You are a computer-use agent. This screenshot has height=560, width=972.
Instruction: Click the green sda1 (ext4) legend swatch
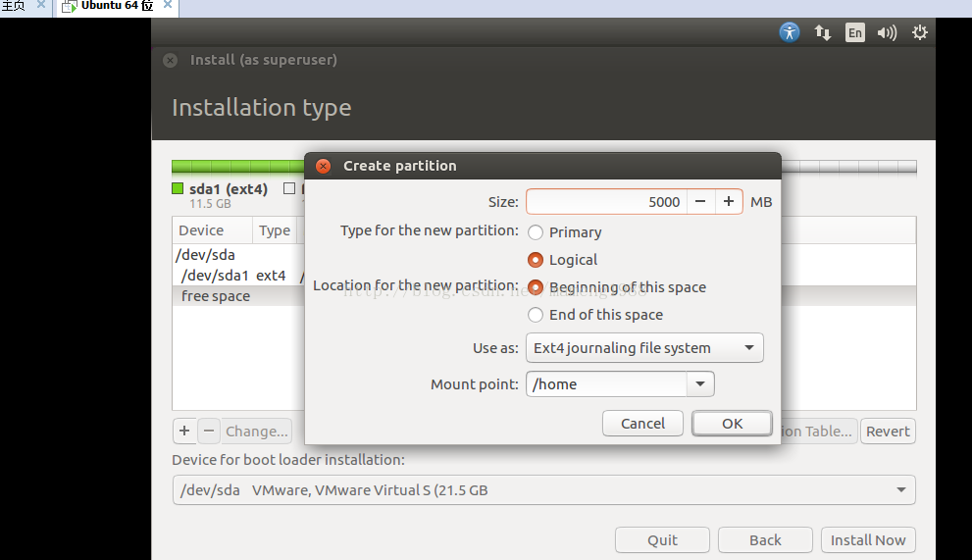[178, 188]
